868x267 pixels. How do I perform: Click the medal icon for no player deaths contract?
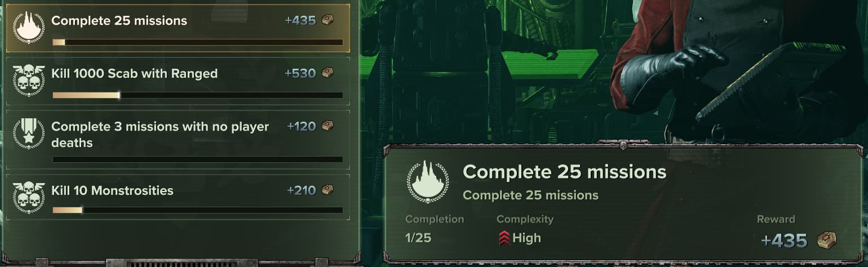click(29, 133)
